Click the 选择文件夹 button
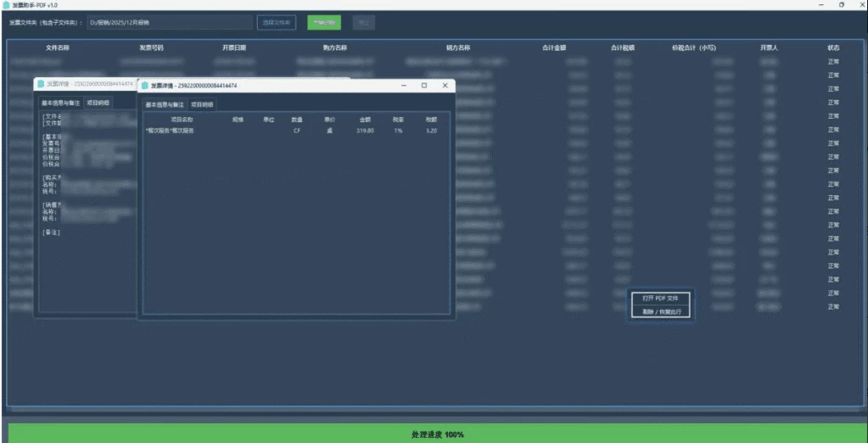Image resolution: width=868 pixels, height=443 pixels. point(276,23)
